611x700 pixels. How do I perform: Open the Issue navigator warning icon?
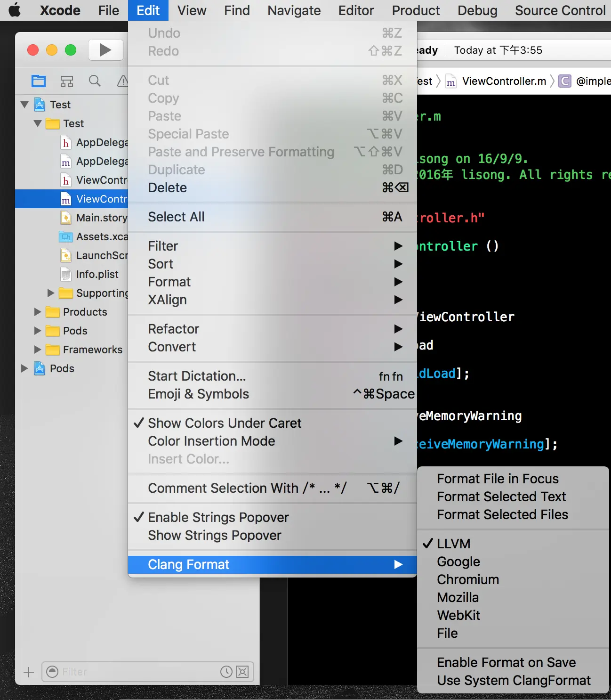(122, 81)
